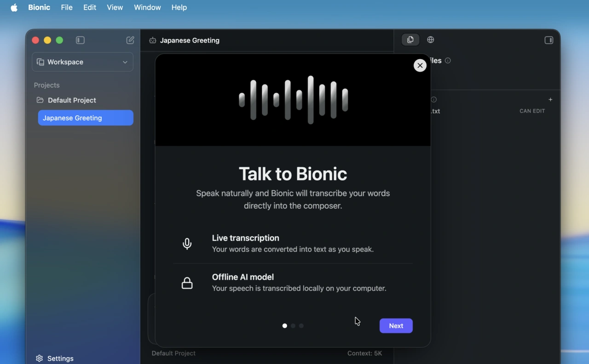Click the Workspace stack icon
589x364 pixels.
tap(40, 62)
